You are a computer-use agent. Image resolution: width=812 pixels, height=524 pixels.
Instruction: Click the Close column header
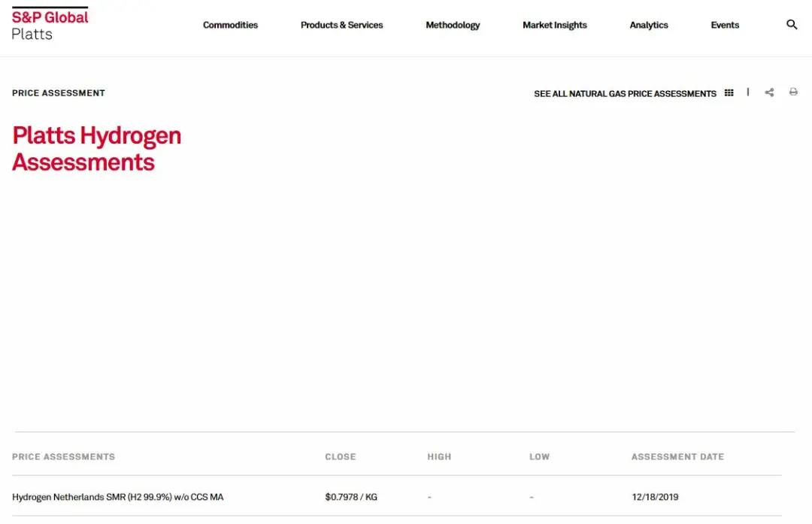[340, 456]
